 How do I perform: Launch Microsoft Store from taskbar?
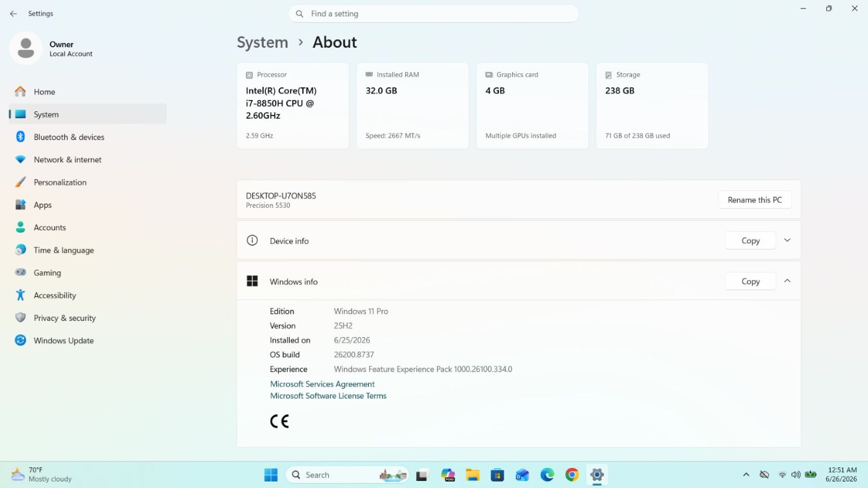click(497, 475)
